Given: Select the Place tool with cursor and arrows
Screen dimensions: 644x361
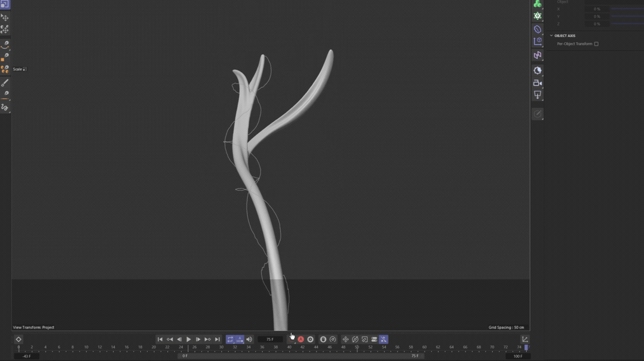Looking at the screenshot, I should pyautogui.click(x=5, y=18).
